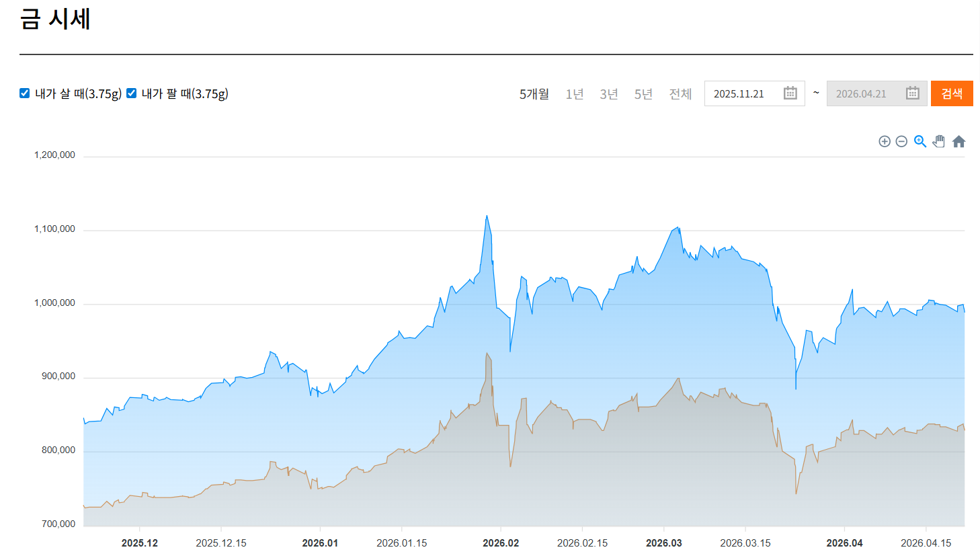Click the start date field 2025.11.21
This screenshot has height=560, width=980.
[755, 93]
